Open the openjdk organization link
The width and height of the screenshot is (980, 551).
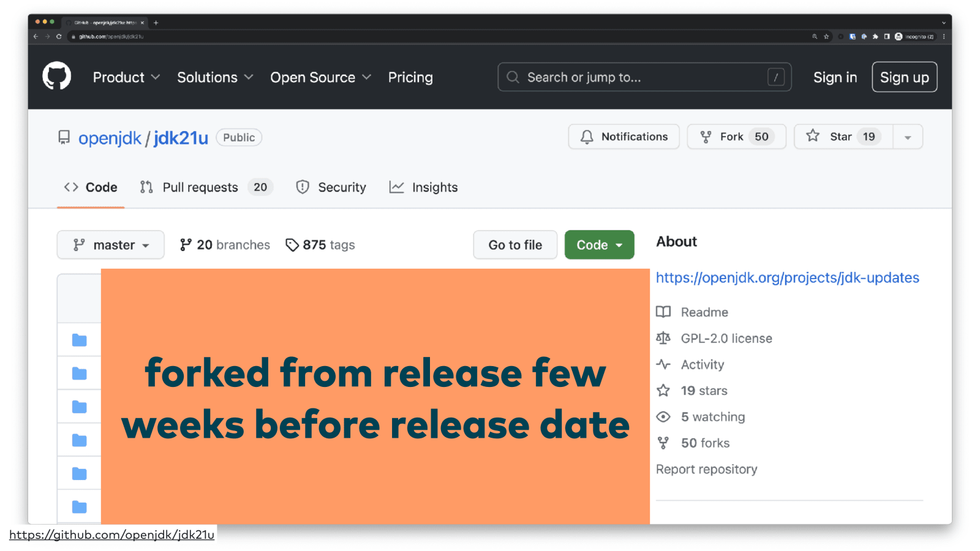(110, 138)
